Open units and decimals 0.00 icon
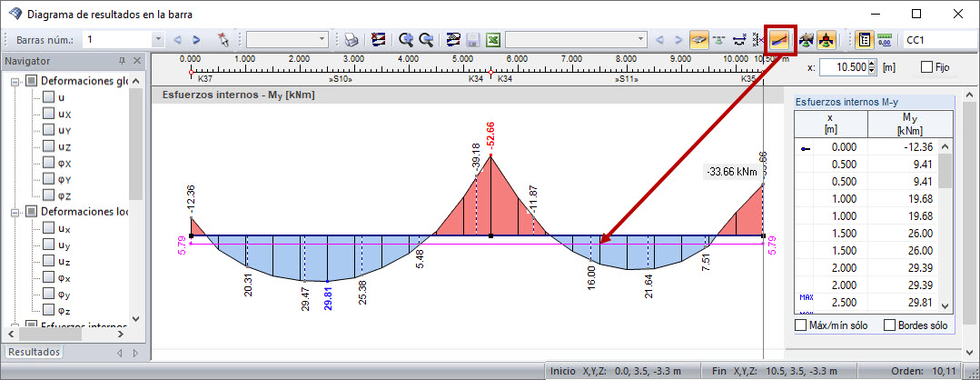 pyautogui.click(x=885, y=39)
